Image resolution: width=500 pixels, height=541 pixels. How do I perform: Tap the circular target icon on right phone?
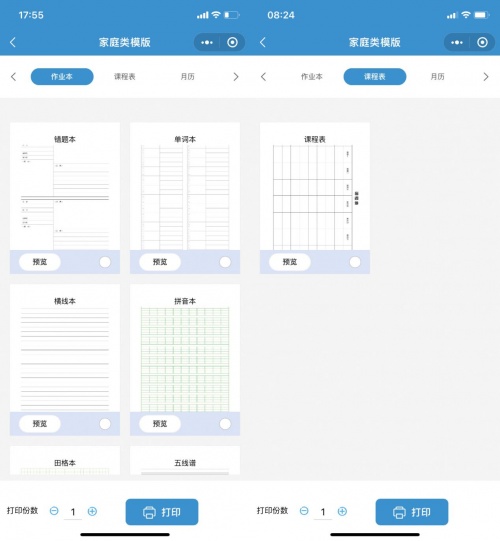point(482,42)
